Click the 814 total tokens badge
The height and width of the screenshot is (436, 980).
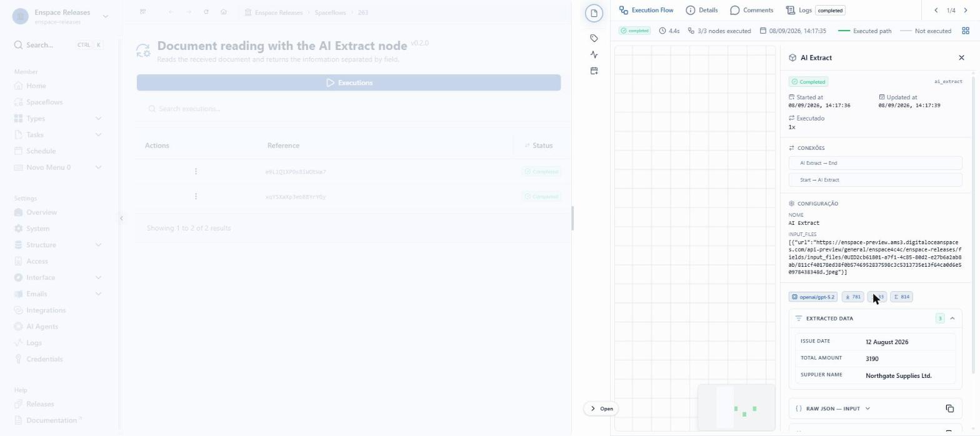click(x=901, y=297)
